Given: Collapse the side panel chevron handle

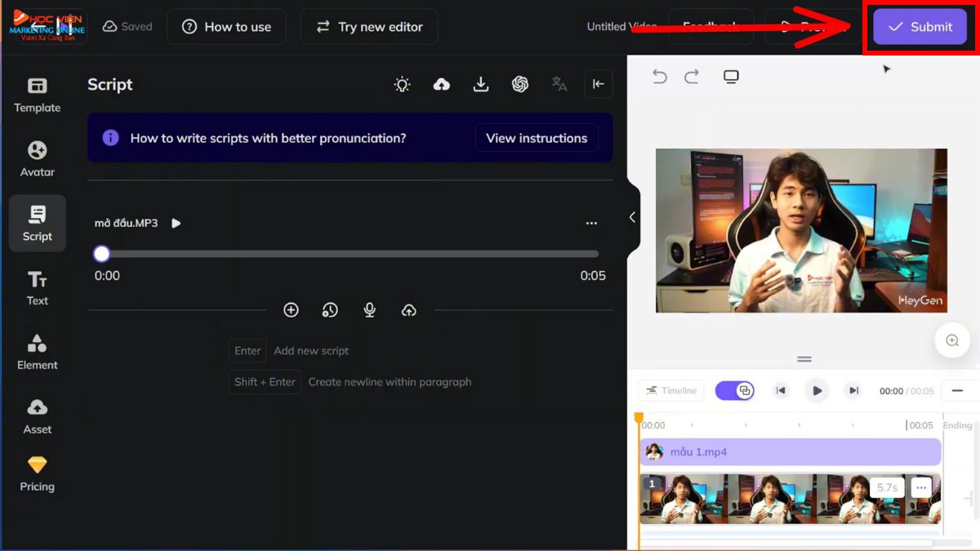Looking at the screenshot, I should tap(633, 217).
